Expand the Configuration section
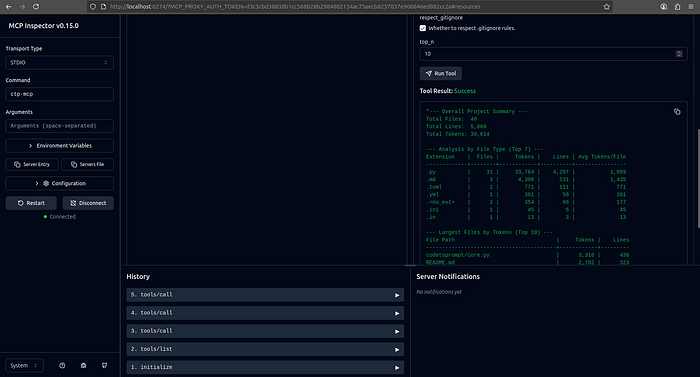This screenshot has width=700, height=377. [59, 184]
